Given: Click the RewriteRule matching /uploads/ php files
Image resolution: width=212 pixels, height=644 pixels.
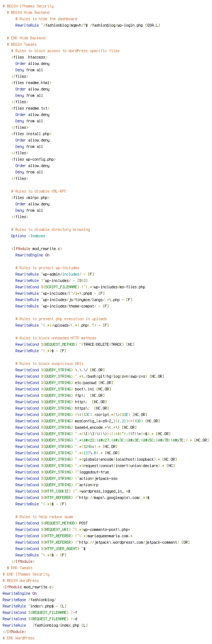Looking at the screenshot, I should pos(62,325).
